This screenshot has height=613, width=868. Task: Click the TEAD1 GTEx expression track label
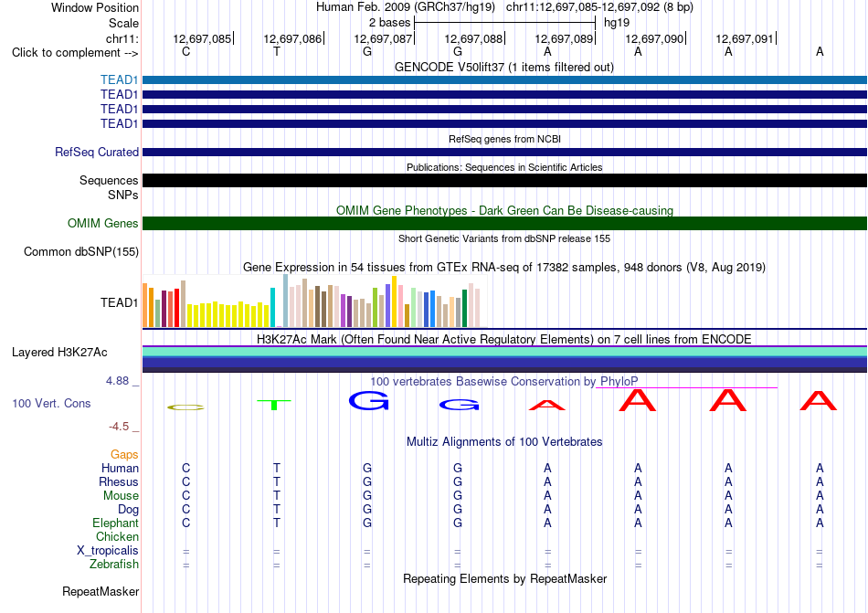coord(119,302)
